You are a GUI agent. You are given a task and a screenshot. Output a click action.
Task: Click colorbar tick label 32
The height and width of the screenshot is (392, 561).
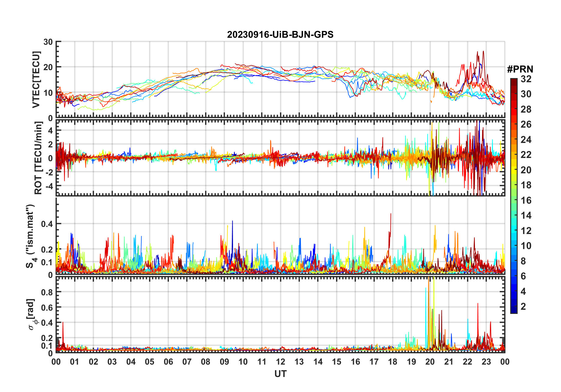(x=526, y=79)
